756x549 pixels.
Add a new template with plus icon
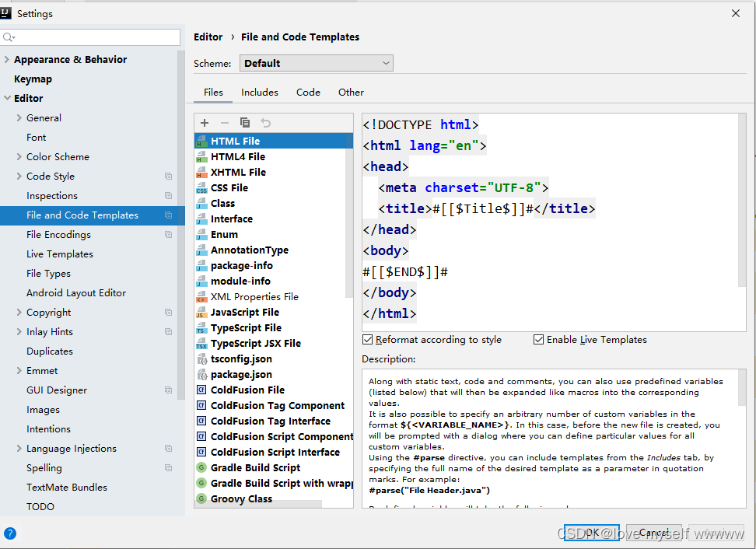(x=205, y=123)
